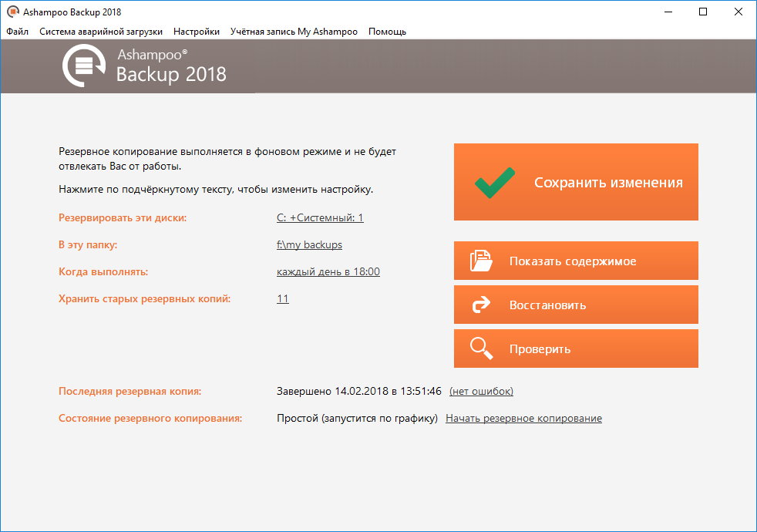Click the green checkmark icon

click(494, 183)
